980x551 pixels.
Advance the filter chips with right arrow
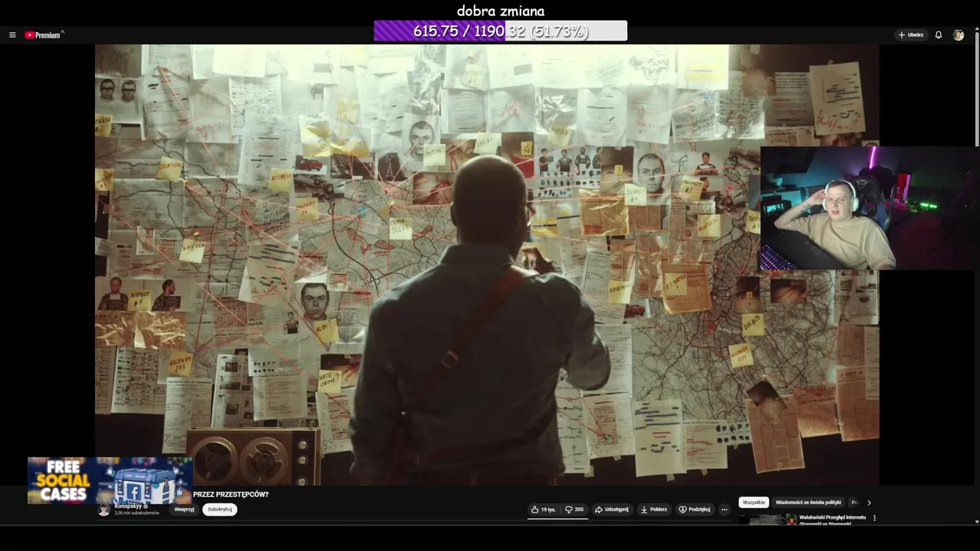(x=869, y=503)
